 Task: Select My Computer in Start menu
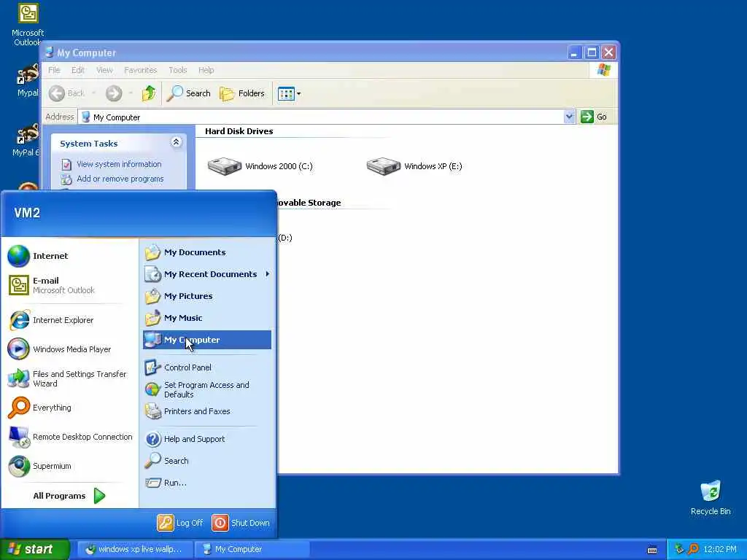pyautogui.click(x=206, y=340)
